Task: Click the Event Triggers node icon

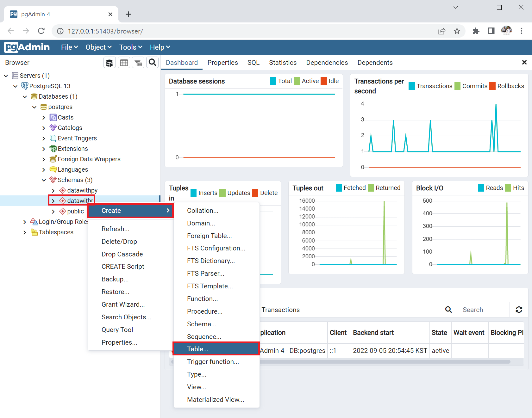Action: (53, 138)
